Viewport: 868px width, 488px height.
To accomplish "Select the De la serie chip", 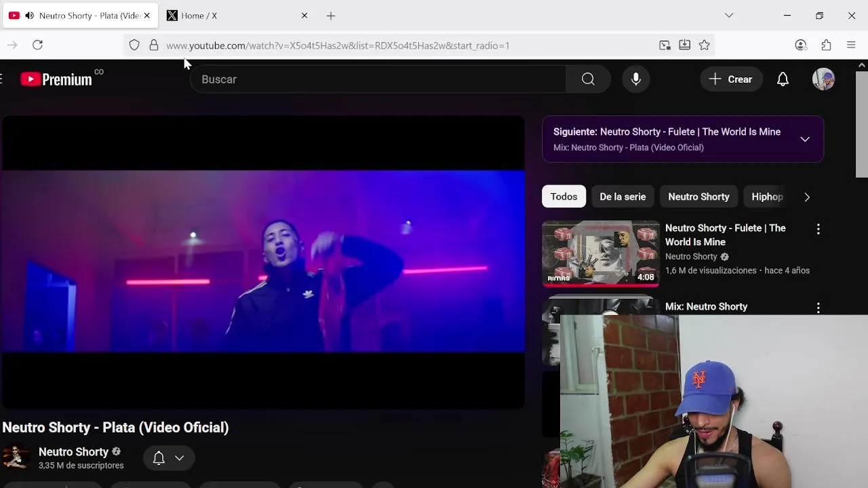I will pos(623,197).
